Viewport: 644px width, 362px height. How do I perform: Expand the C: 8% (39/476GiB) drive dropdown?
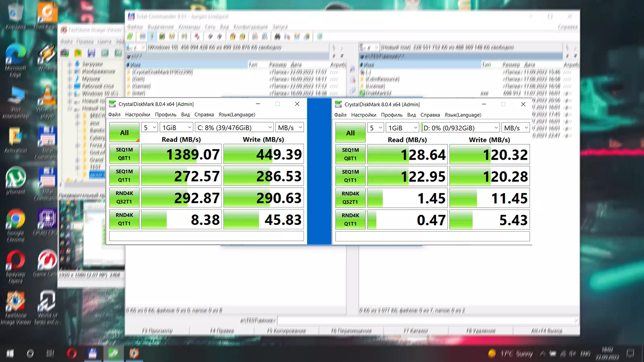[234, 128]
